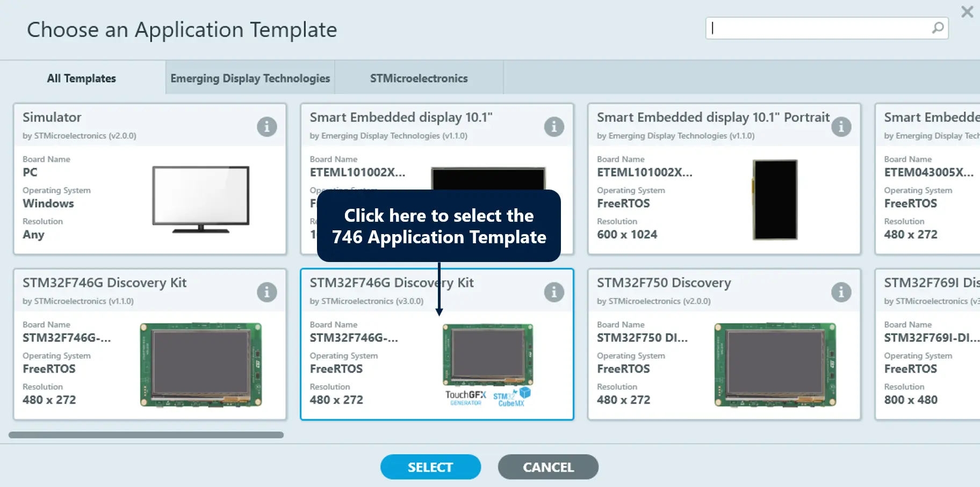Click resolution value 600 x 1024
980x487 pixels.
(627, 235)
